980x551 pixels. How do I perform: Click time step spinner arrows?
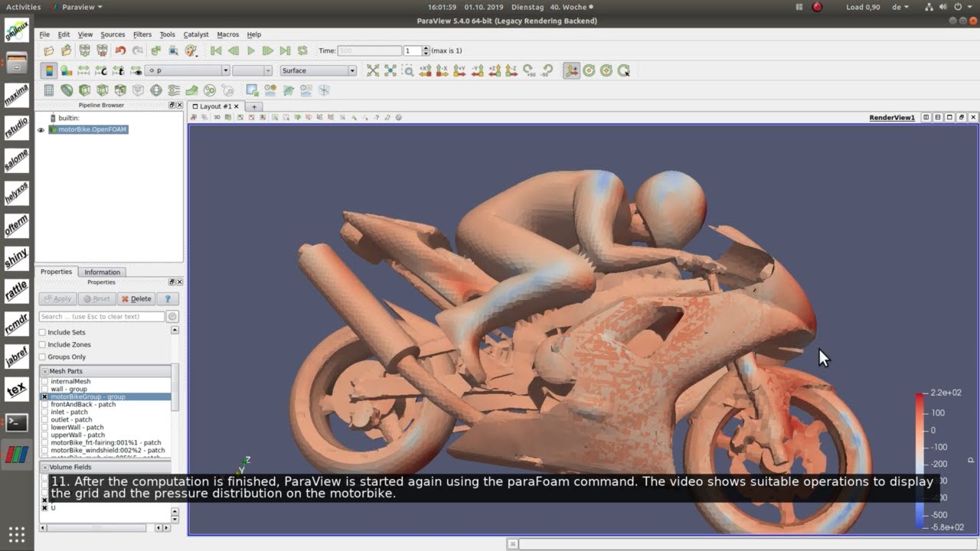click(x=426, y=51)
